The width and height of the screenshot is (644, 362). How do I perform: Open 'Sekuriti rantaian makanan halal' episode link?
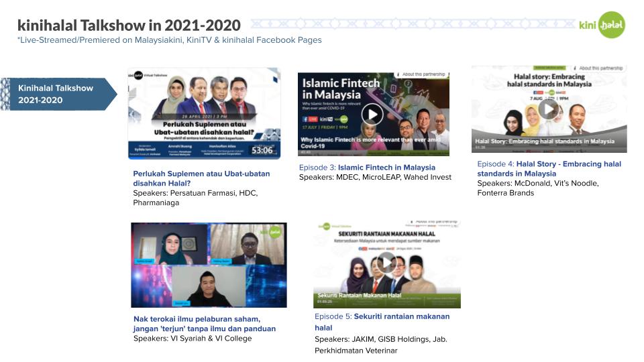click(x=382, y=322)
